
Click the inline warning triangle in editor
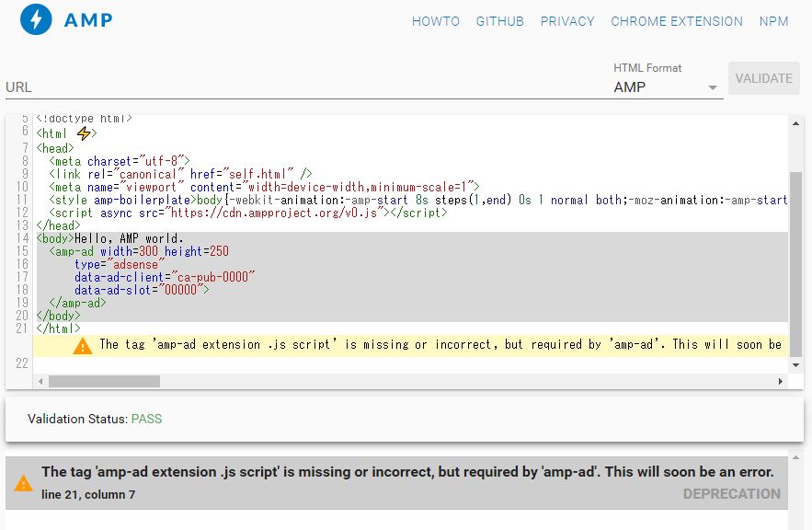83,346
